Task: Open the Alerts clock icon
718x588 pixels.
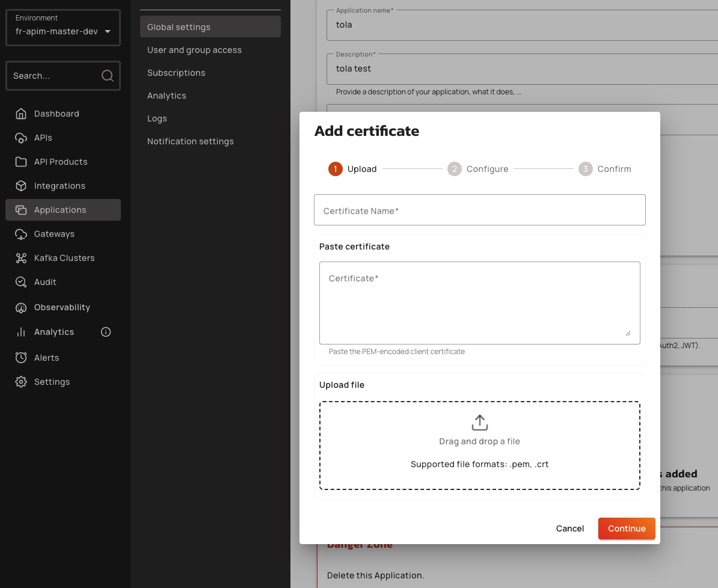Action: click(x=21, y=358)
